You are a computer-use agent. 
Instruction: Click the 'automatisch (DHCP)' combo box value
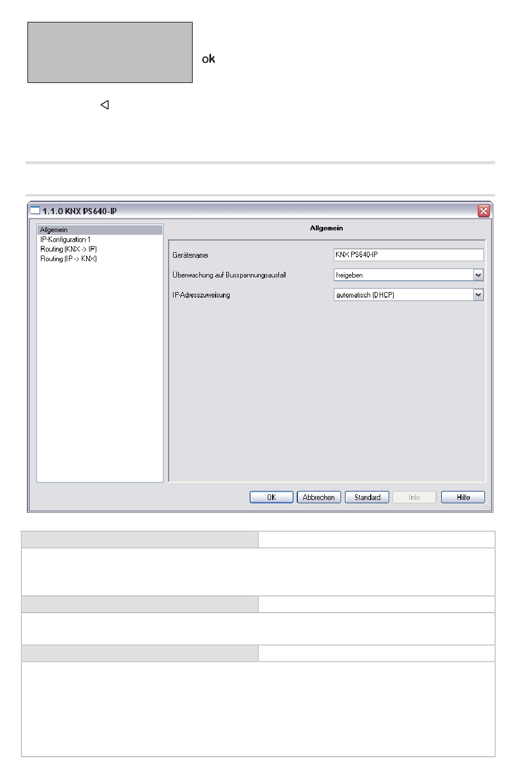tap(403, 295)
